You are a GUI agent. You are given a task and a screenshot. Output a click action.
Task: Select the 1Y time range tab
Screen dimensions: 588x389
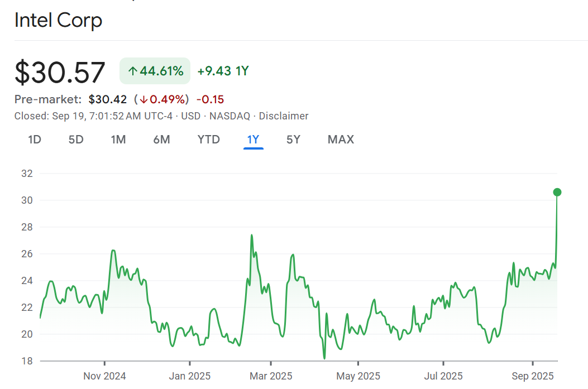tap(253, 140)
